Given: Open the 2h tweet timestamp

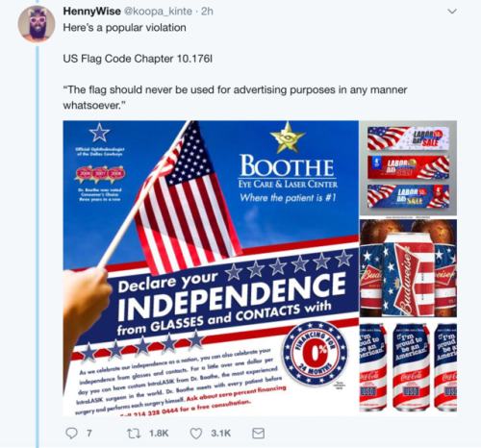Looking at the screenshot, I should click(207, 12).
